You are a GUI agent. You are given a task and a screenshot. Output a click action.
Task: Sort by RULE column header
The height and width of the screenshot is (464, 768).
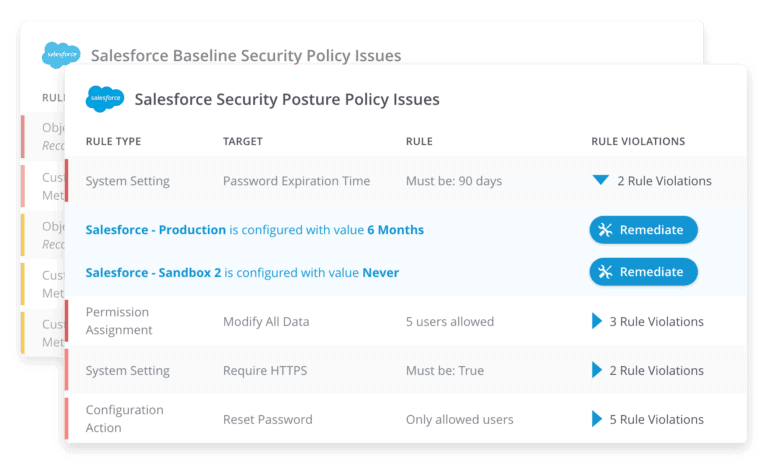pos(419,142)
